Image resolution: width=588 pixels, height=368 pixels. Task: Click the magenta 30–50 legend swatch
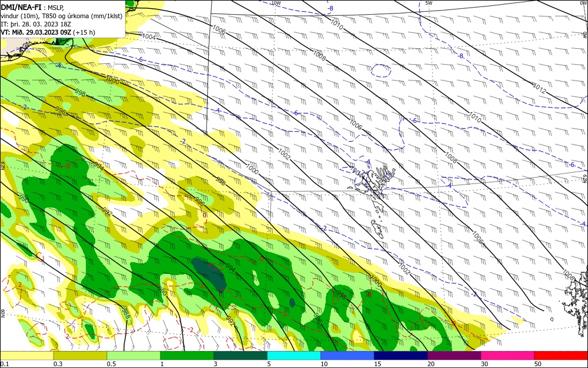(507, 356)
